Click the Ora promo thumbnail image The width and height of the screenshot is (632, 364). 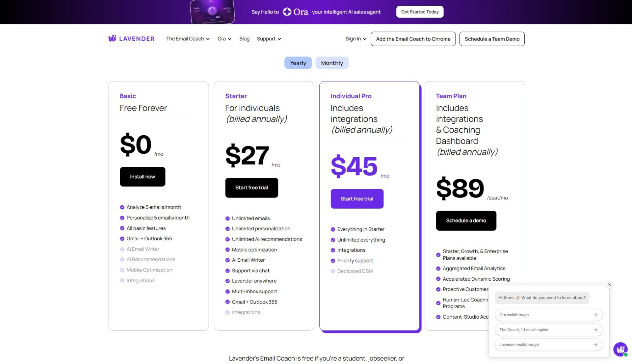212,12
